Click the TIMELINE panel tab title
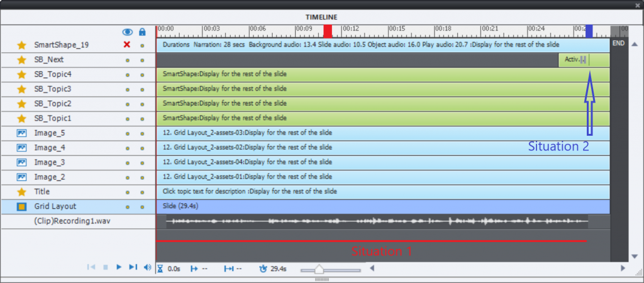This screenshot has width=644, height=283. pyautogui.click(x=321, y=17)
